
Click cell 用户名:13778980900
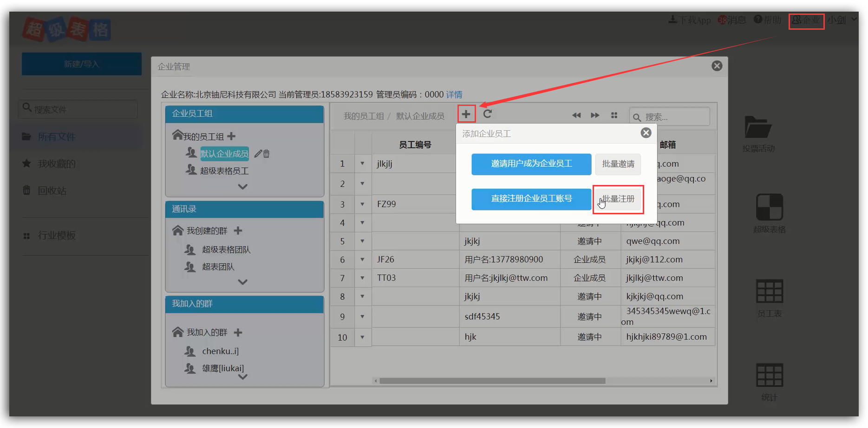[509, 259]
